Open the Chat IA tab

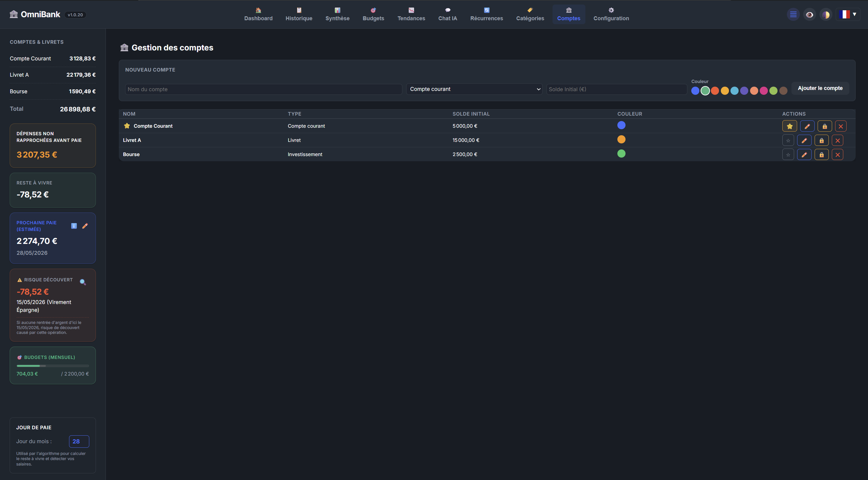pyautogui.click(x=448, y=14)
